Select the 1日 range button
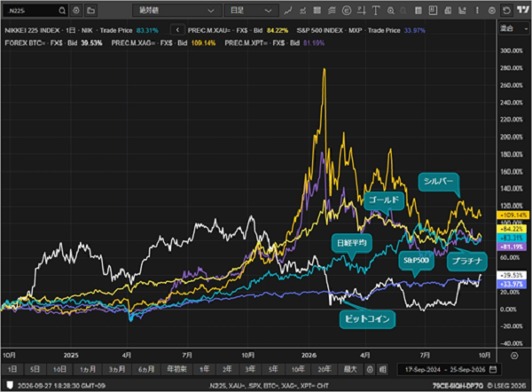Viewport: 532px width, 392px height. (12, 369)
